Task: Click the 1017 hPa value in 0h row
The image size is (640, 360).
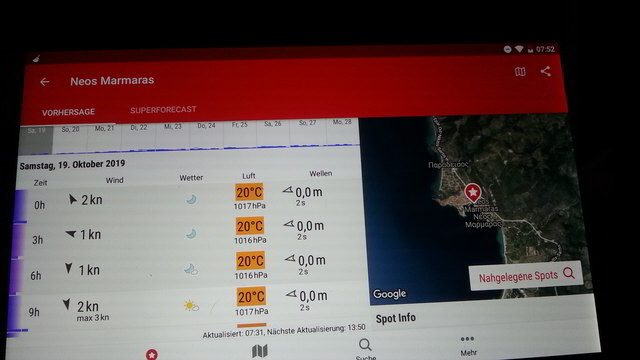Action: click(249, 206)
